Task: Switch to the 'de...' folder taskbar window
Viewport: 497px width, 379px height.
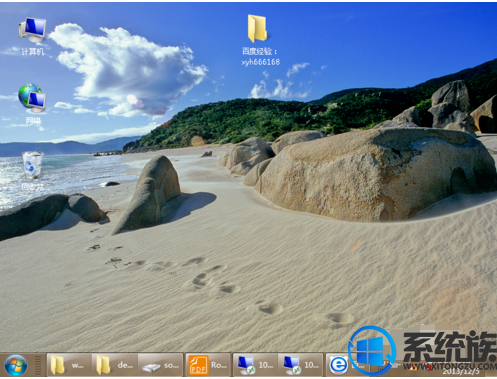Action: 115,365
